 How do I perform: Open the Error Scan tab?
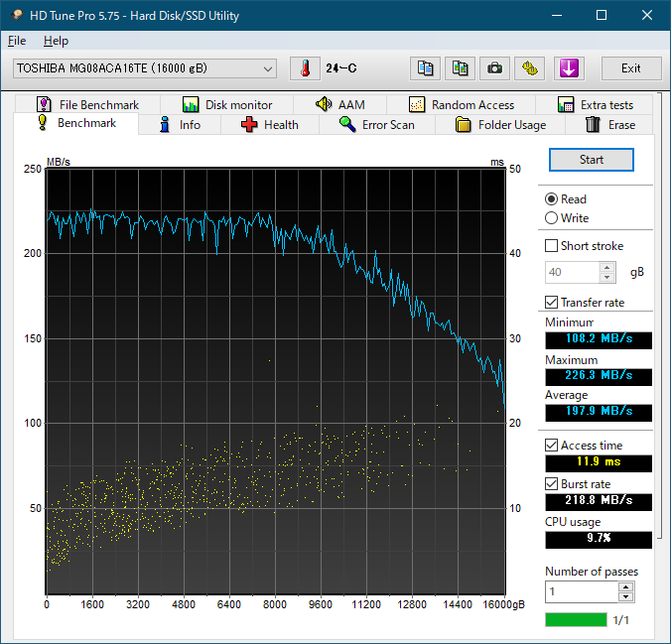377,125
